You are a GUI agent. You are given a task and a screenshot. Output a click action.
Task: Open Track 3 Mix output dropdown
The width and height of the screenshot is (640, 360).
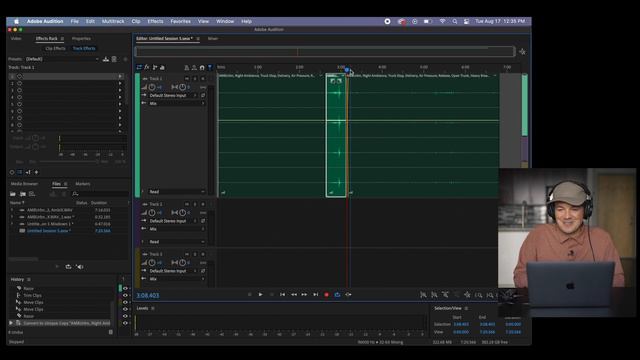pyautogui.click(x=176, y=279)
